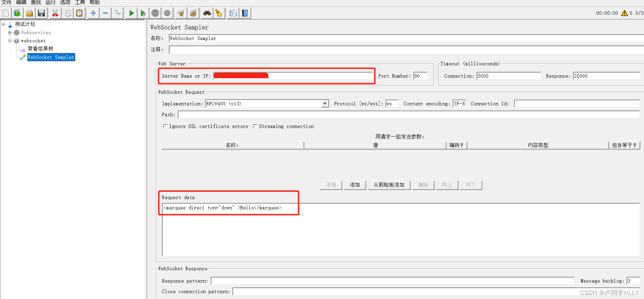Click the 删除 button
Screen dimensions: 644x299
[423, 185]
